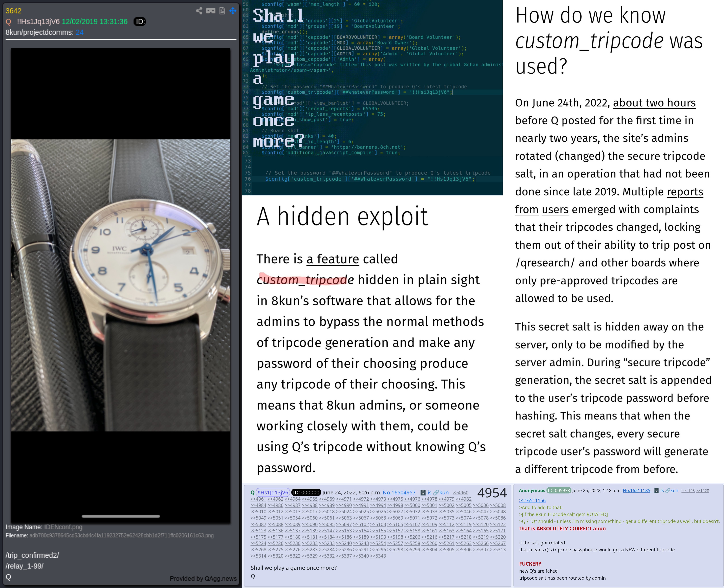Click the VR goggles icon in post header
This screenshot has height=588, width=724.
(x=211, y=11)
